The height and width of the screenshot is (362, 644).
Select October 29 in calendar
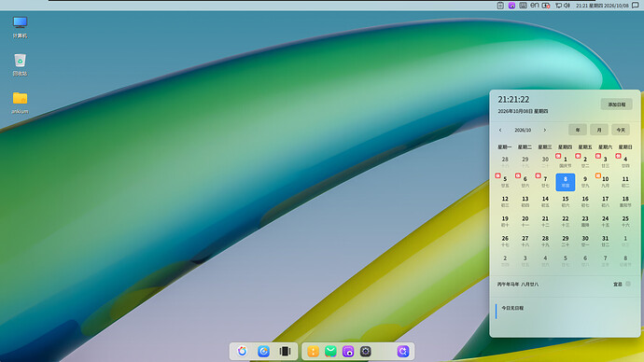(566, 241)
